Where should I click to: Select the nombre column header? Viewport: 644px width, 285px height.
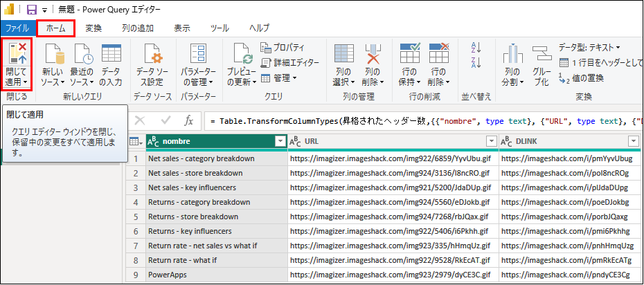pyautogui.click(x=217, y=142)
